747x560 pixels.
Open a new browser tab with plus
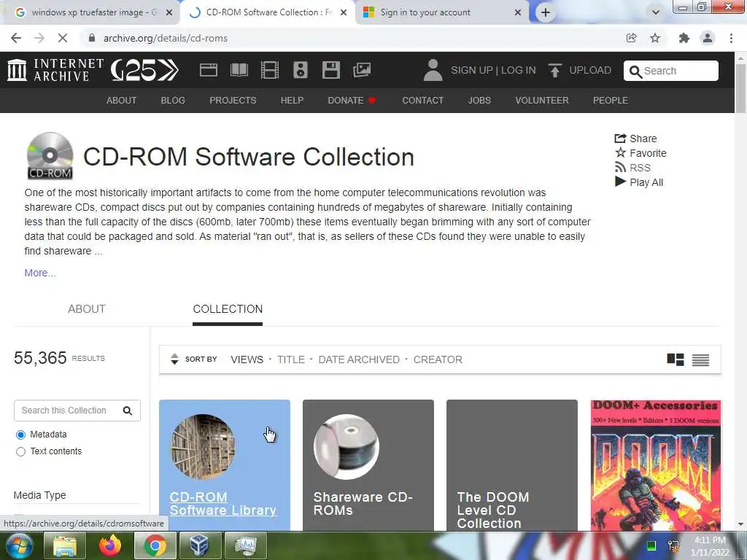coord(546,13)
